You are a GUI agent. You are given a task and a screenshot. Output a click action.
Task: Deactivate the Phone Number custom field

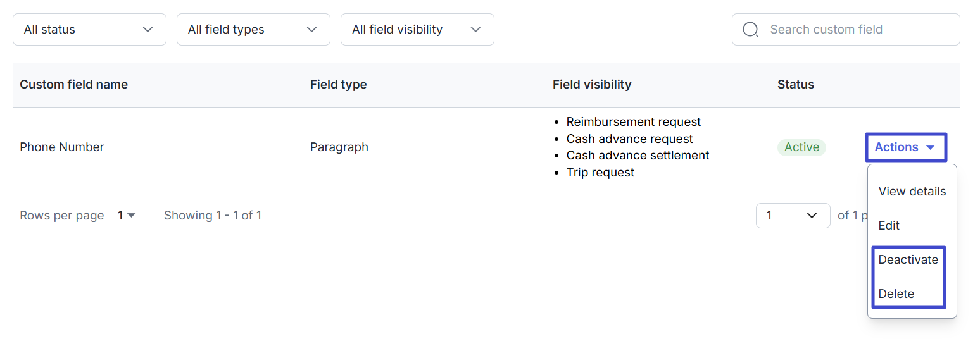908,260
